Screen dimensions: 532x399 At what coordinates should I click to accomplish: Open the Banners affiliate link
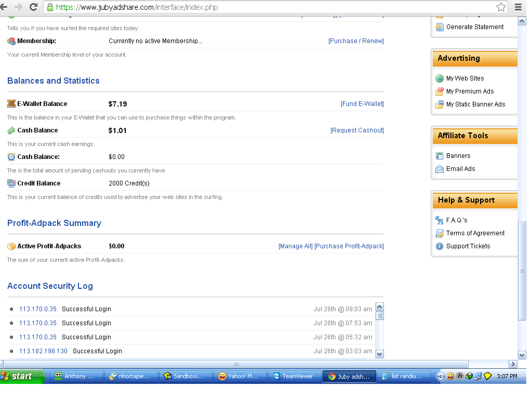click(x=458, y=156)
